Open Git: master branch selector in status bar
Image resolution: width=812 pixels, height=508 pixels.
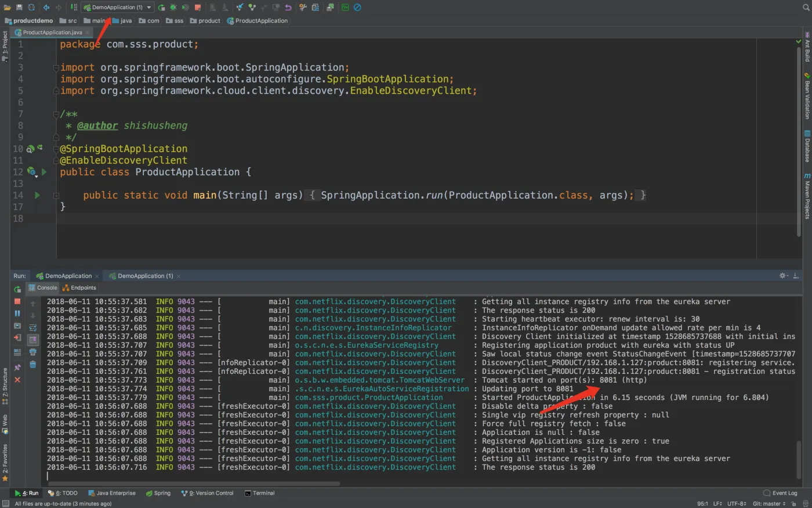(768, 503)
